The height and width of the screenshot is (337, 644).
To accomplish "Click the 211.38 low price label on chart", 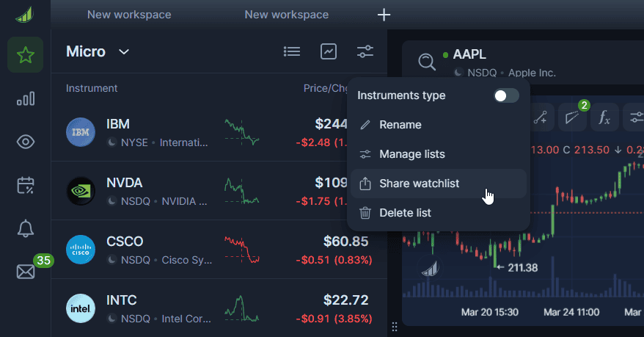I will (522, 268).
